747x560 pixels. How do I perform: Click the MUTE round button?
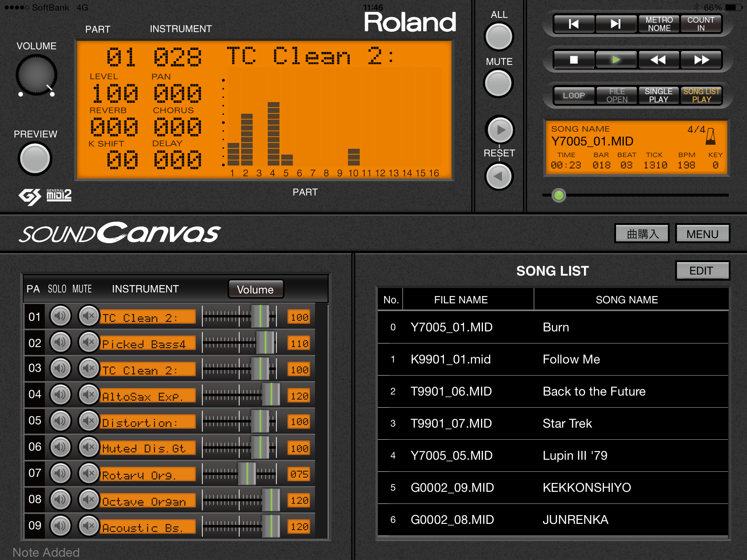point(499,83)
